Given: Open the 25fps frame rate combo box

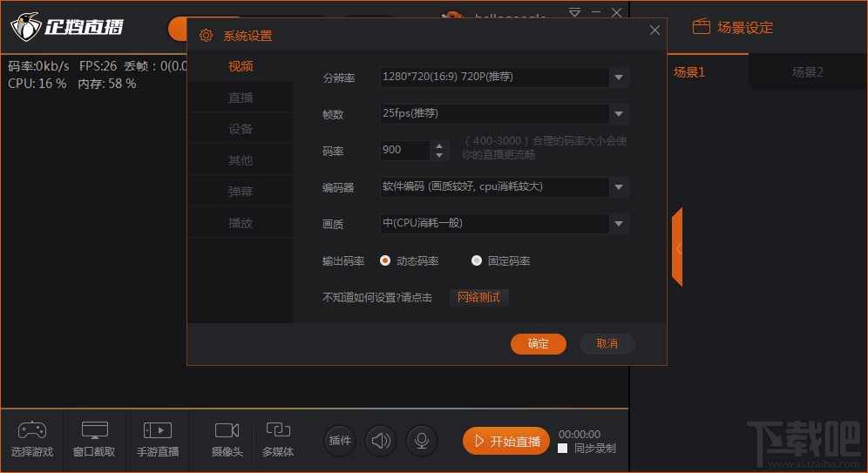Looking at the screenshot, I should pos(505,114).
